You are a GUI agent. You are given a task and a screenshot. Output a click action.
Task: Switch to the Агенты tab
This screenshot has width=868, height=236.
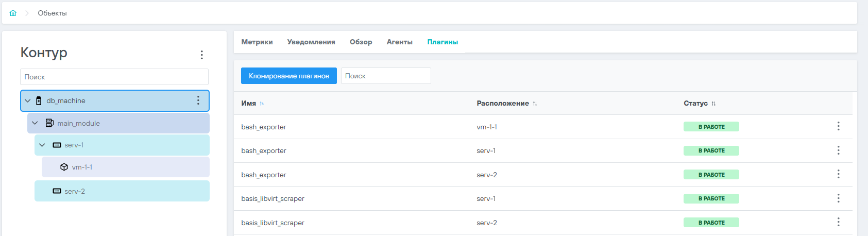tap(400, 42)
